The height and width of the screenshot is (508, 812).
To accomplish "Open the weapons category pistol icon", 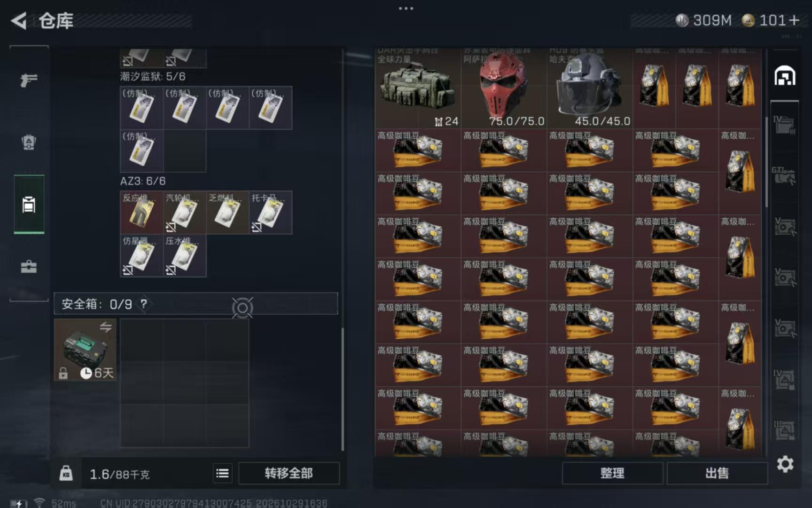I will pyautogui.click(x=29, y=80).
